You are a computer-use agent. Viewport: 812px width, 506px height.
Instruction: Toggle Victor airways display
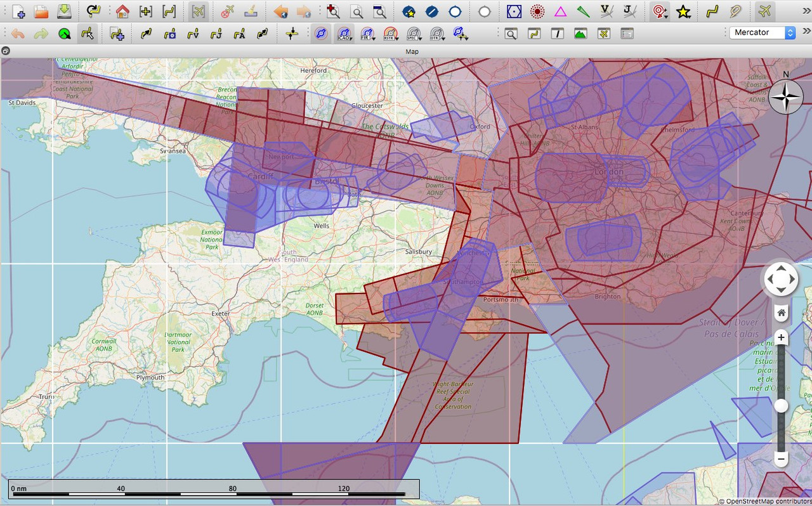click(x=607, y=11)
